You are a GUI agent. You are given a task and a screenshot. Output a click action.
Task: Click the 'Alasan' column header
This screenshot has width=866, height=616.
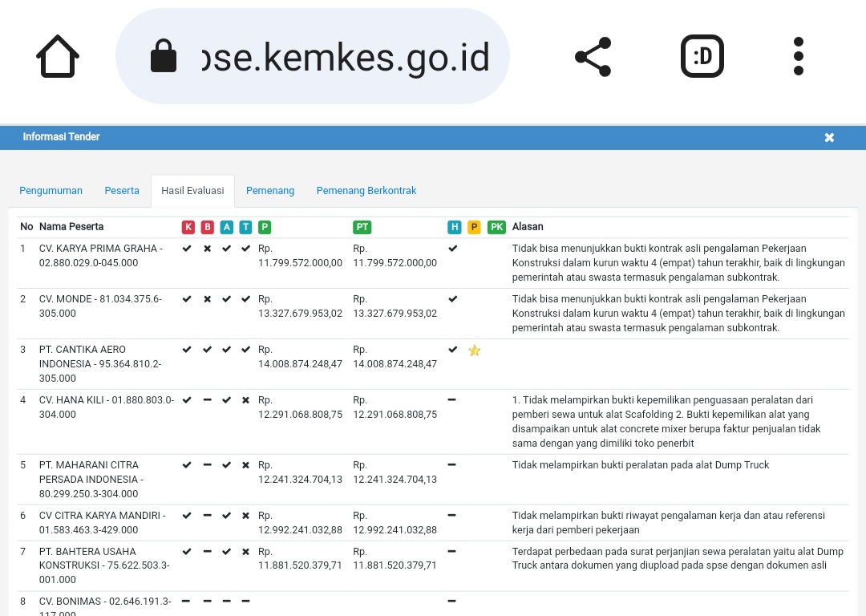528,226
